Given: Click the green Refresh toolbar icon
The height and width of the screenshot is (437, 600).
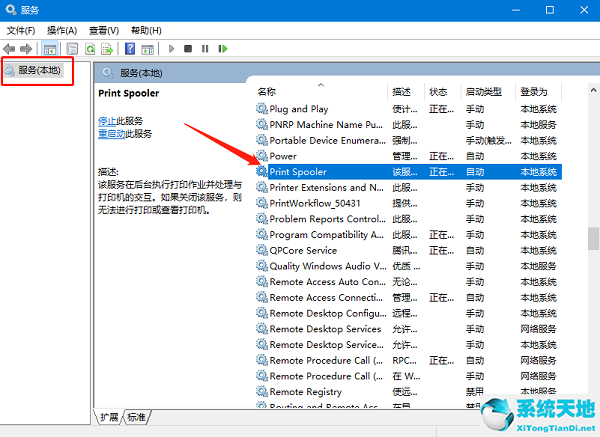Looking at the screenshot, I should (90, 49).
